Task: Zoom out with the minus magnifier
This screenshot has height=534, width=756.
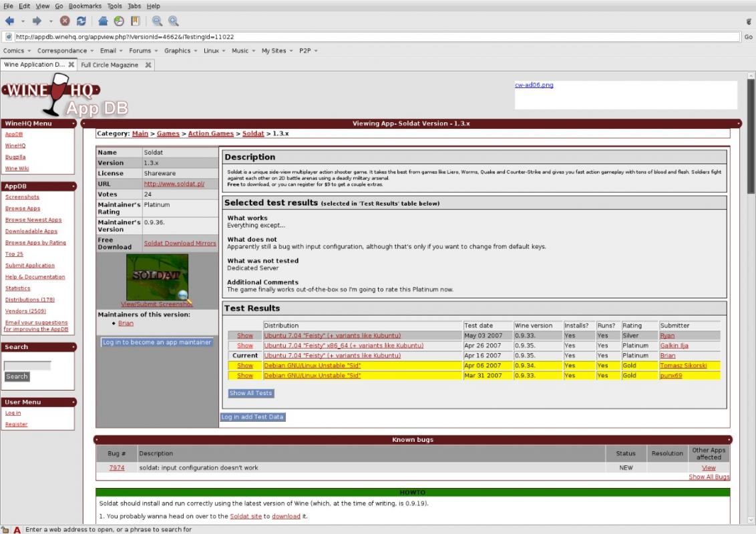Action: [x=157, y=21]
